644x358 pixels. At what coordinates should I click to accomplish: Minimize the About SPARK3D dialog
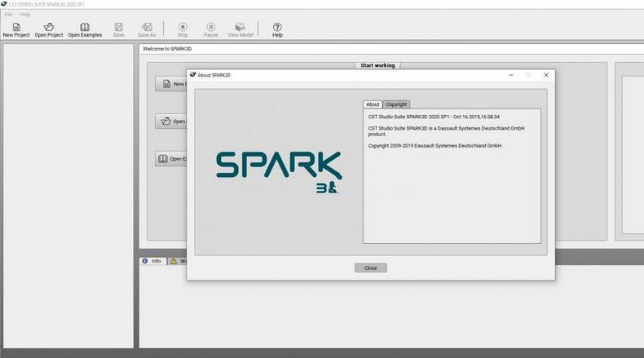tap(511, 75)
